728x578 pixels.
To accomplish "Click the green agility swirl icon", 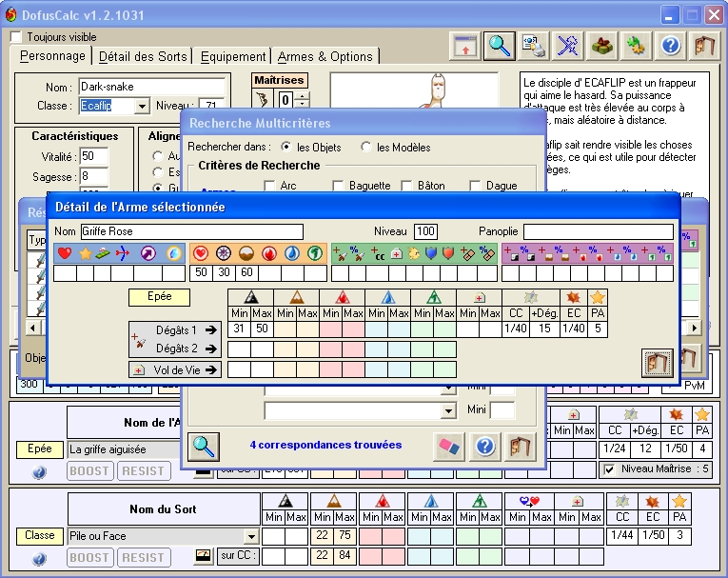I will 314,253.
